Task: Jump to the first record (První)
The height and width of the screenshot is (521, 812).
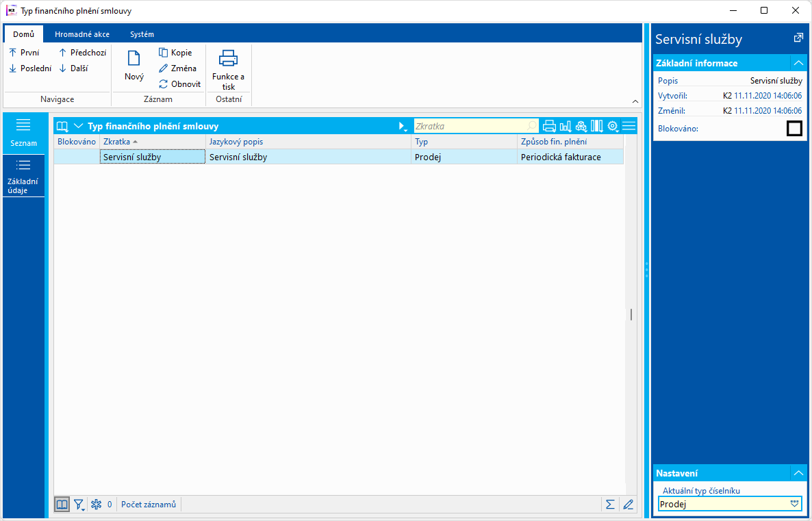Action: (25, 52)
